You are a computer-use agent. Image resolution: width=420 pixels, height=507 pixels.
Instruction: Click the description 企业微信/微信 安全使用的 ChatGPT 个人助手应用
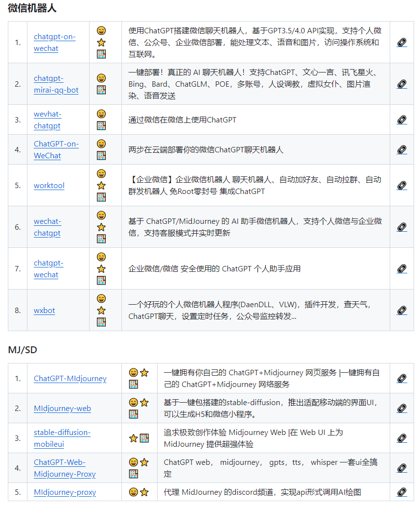point(214,269)
